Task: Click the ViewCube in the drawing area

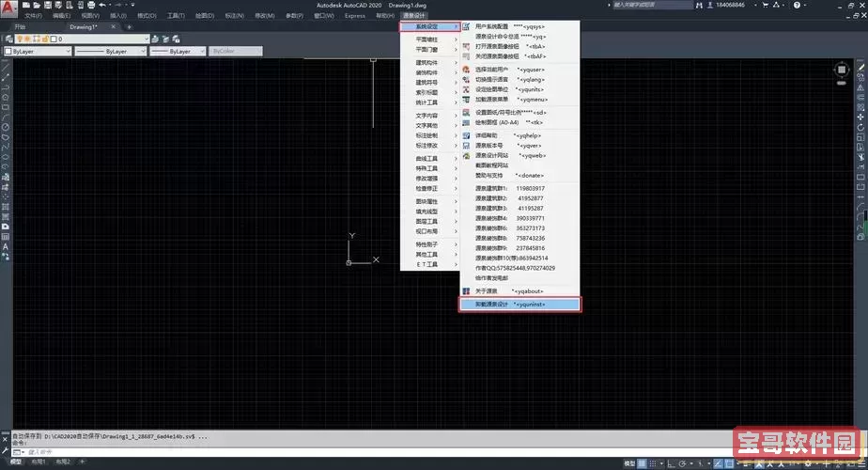Action: click(842, 70)
